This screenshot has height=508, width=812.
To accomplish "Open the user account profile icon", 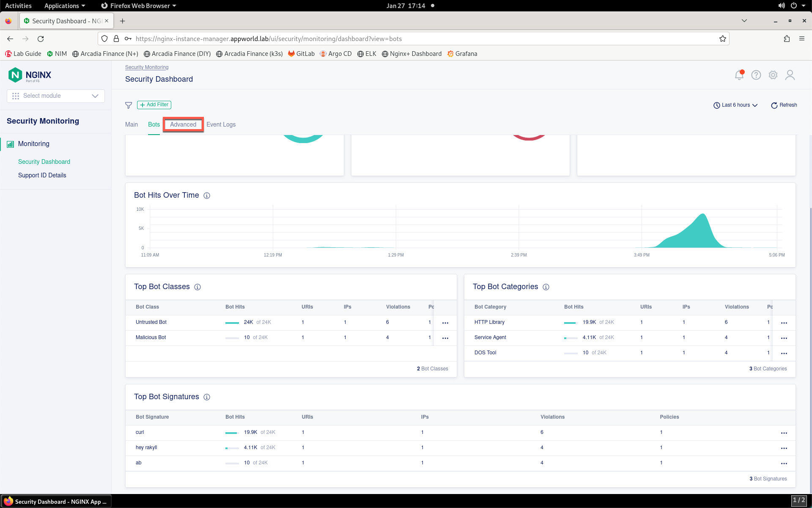I will point(790,75).
